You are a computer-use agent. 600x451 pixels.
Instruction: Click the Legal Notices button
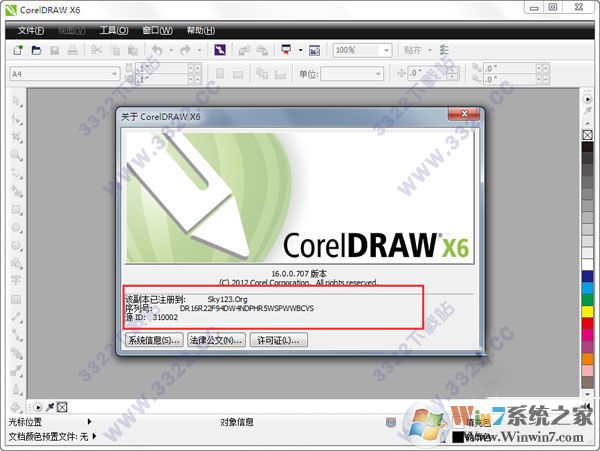point(217,340)
